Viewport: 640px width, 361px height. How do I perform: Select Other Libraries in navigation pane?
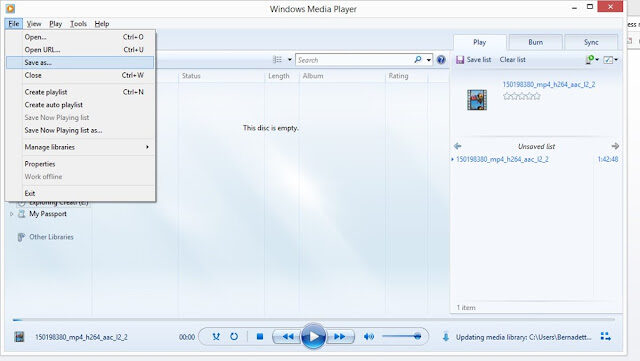(x=51, y=237)
